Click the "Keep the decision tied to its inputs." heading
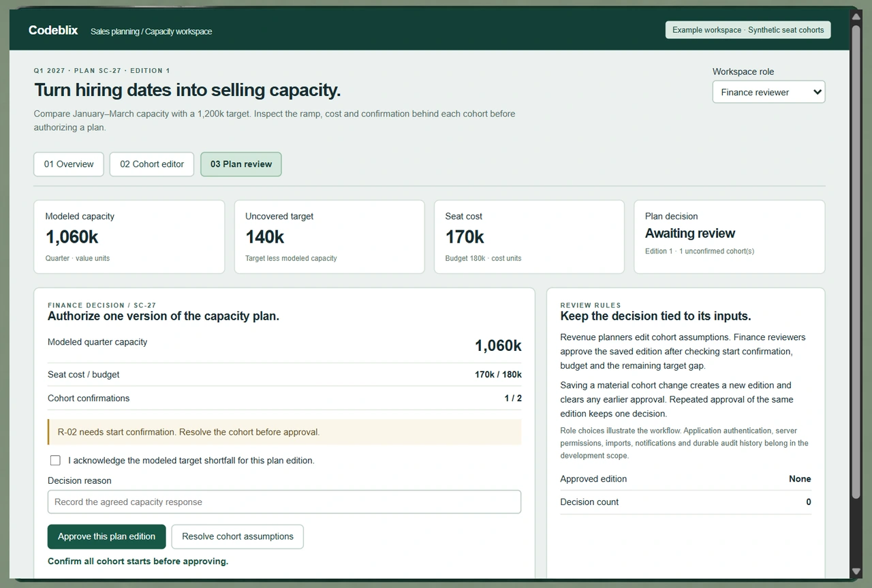872x588 pixels. 655,316
